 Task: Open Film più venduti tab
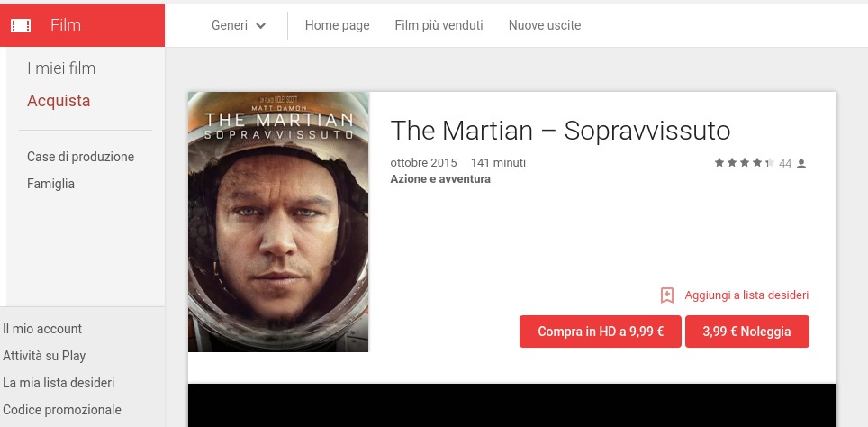coord(439,25)
